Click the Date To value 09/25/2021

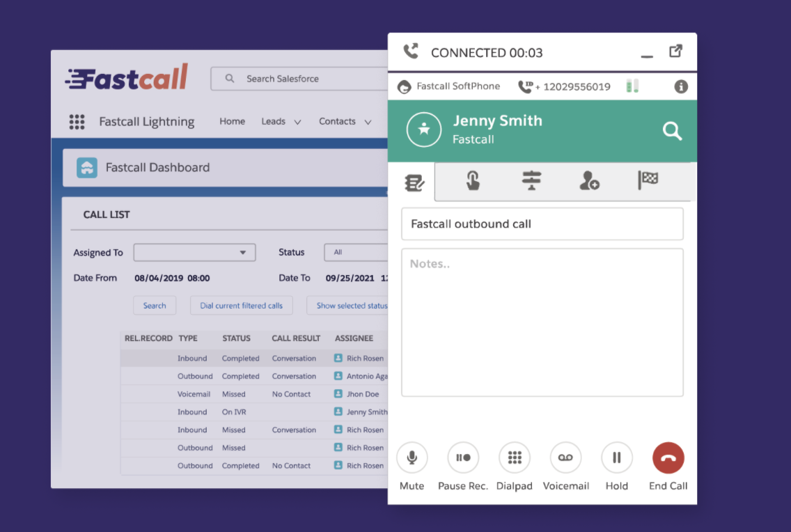(x=350, y=278)
